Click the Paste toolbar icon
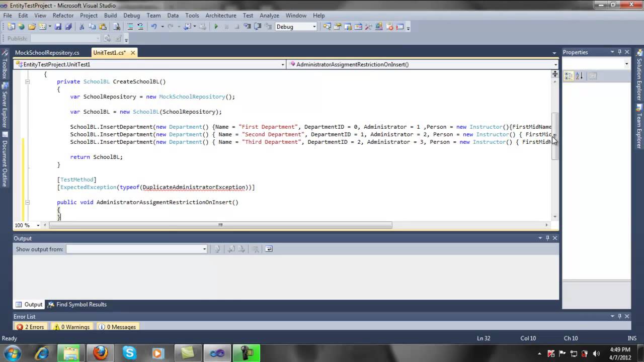 pos(103,27)
